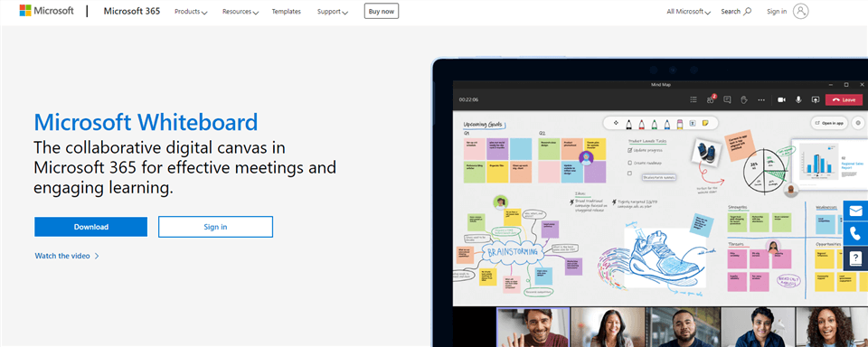Select the move/pan tool in whiteboard toolbar
868x347 pixels.
[616, 123]
